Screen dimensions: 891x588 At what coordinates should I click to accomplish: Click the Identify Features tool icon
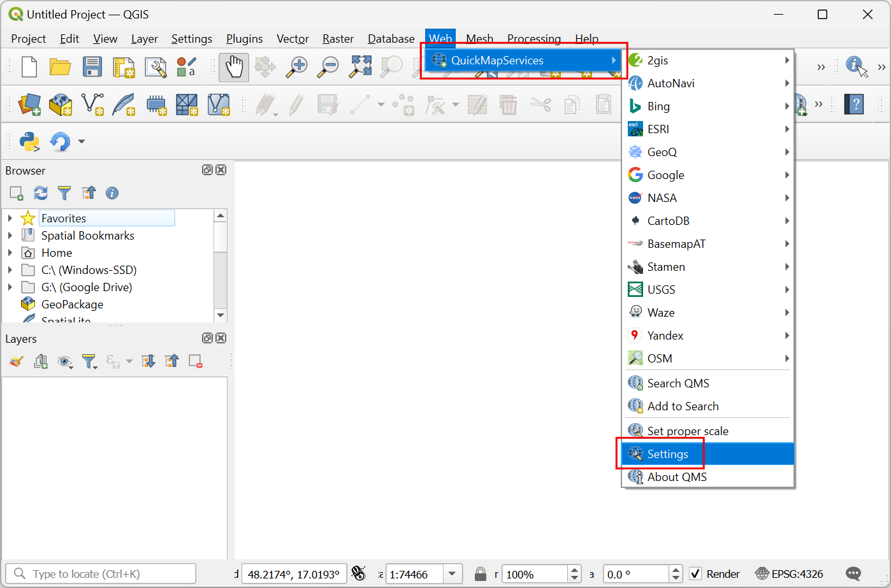coord(856,66)
